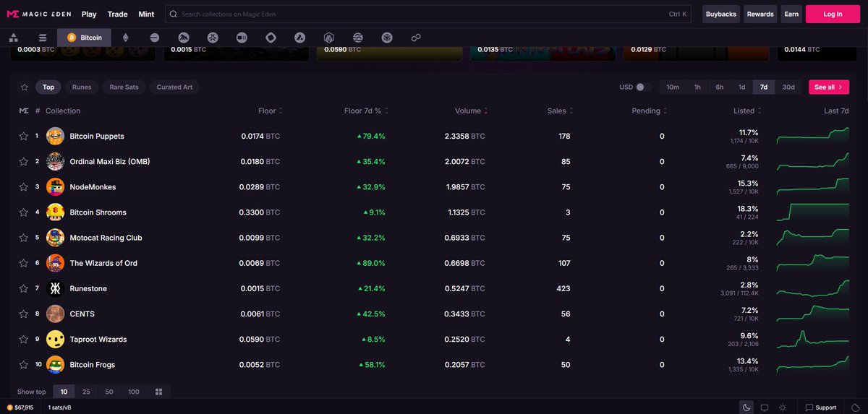
Task: Sort by Floor column arrows
Action: [281, 111]
